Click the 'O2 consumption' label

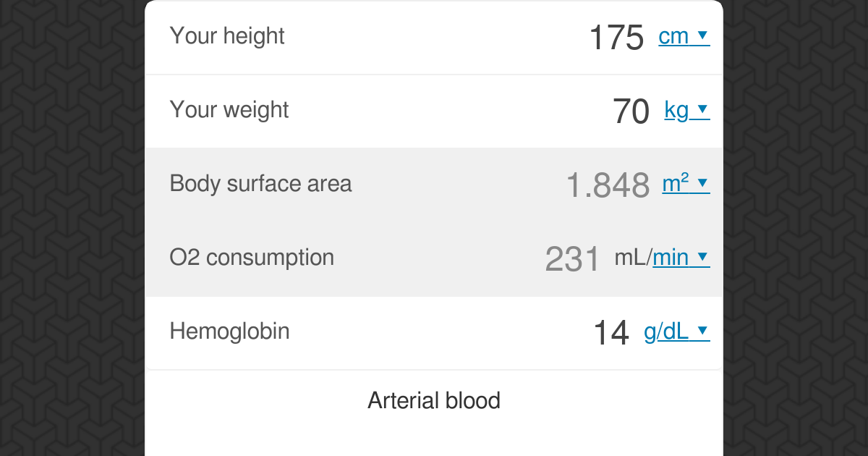coord(252,257)
